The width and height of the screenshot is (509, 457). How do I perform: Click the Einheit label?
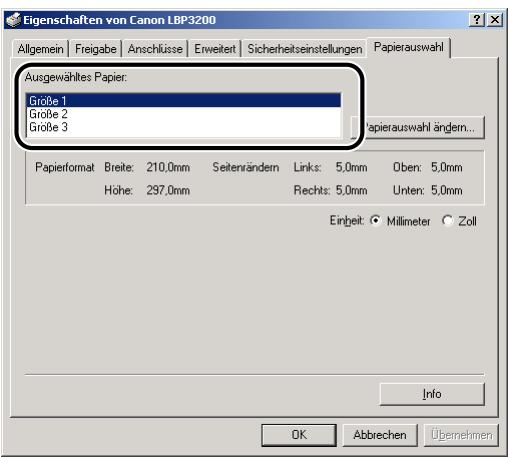[x=347, y=221]
